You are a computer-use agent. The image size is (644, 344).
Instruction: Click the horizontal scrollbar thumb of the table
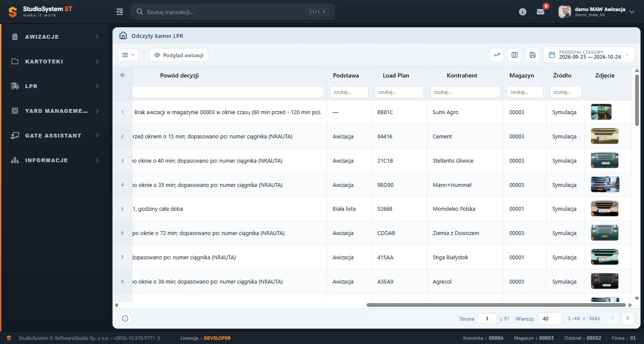point(496,305)
